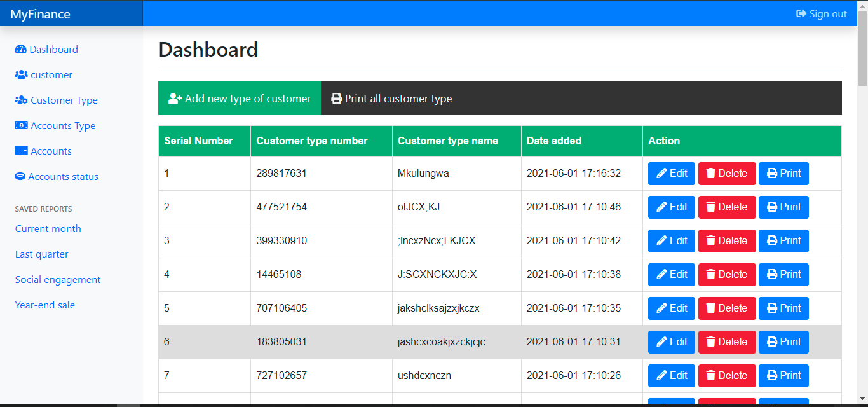
Task: Click the customer icon in the sidebar
Action: (20, 74)
